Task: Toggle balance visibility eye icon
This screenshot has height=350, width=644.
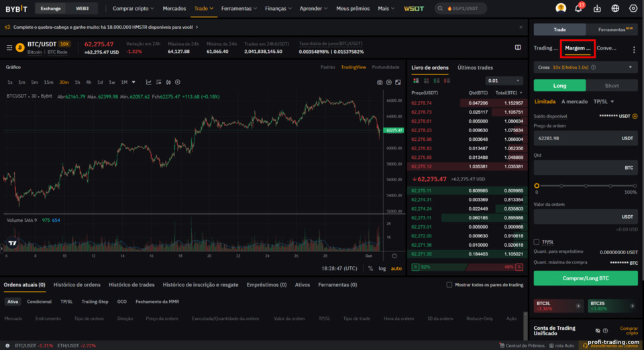Action: (x=598, y=331)
